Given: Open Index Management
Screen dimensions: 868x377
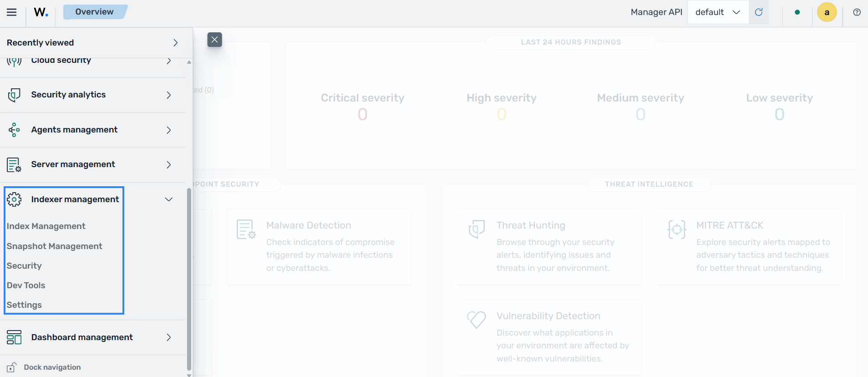Looking at the screenshot, I should (x=46, y=226).
